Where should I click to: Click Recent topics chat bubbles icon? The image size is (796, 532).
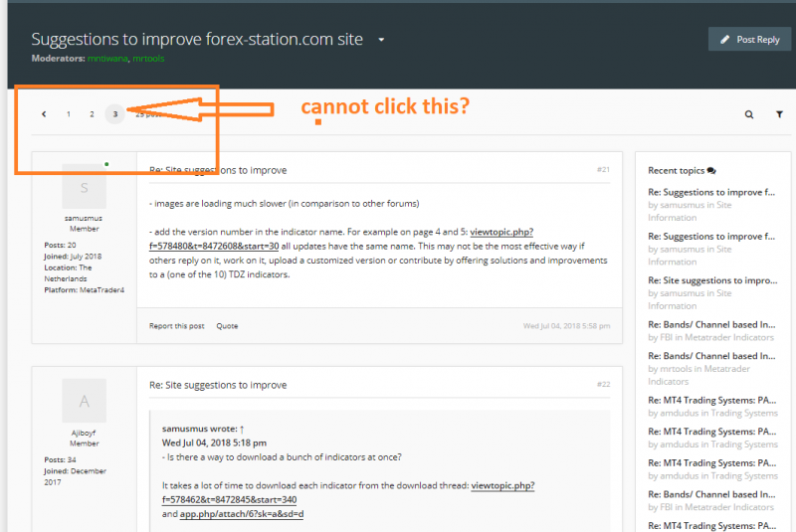(x=711, y=170)
